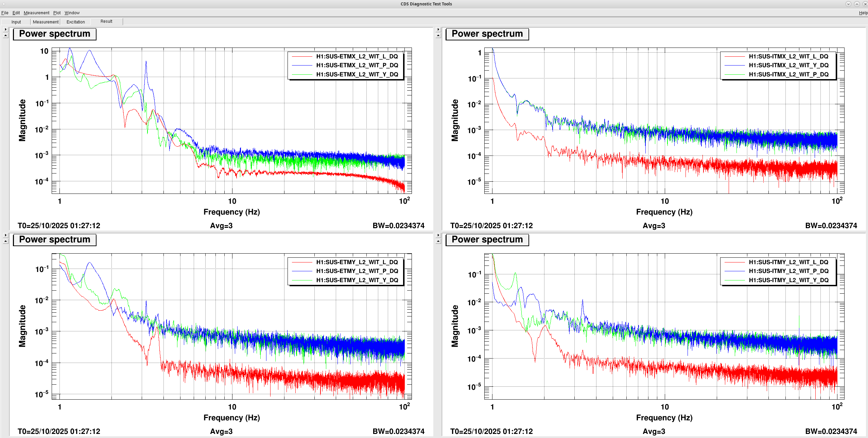Open the Window menu

point(72,13)
